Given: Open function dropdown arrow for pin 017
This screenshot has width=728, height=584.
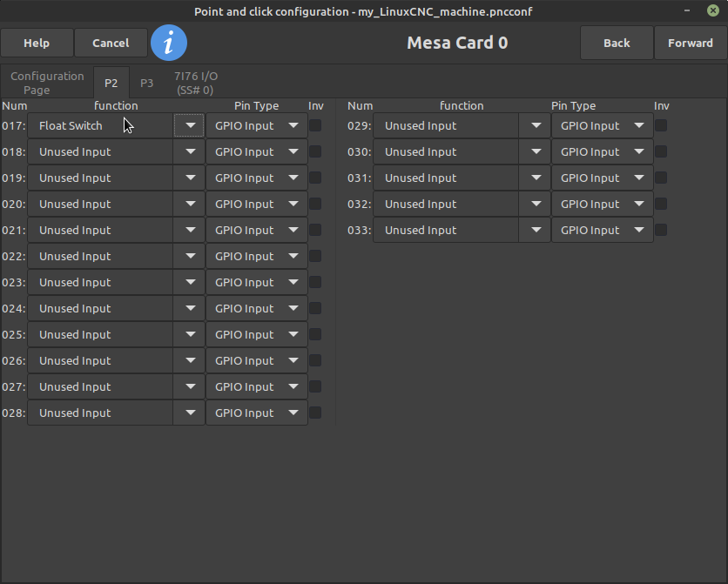Looking at the screenshot, I should pos(190,125).
